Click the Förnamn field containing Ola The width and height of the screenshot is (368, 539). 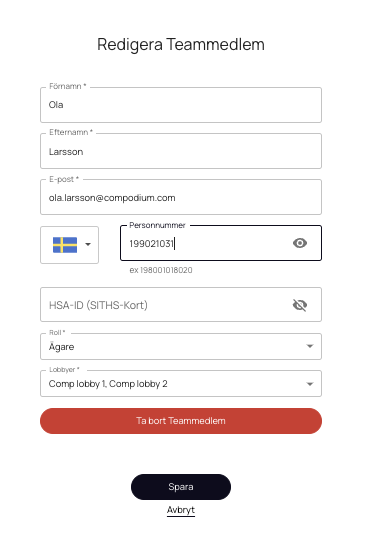point(181,105)
